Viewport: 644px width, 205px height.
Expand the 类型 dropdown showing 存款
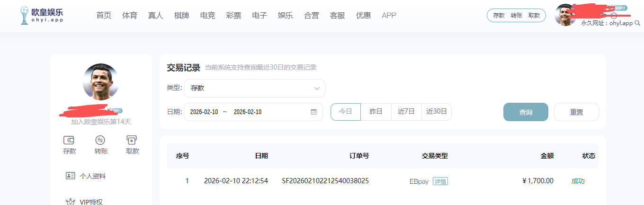tap(254, 88)
